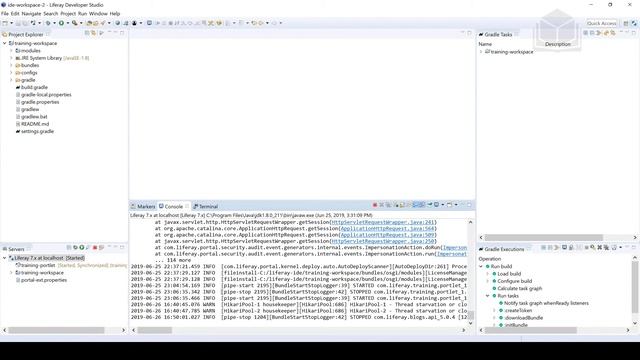
Task: Click Console horizontal scrollbar thumb
Action: [155, 330]
